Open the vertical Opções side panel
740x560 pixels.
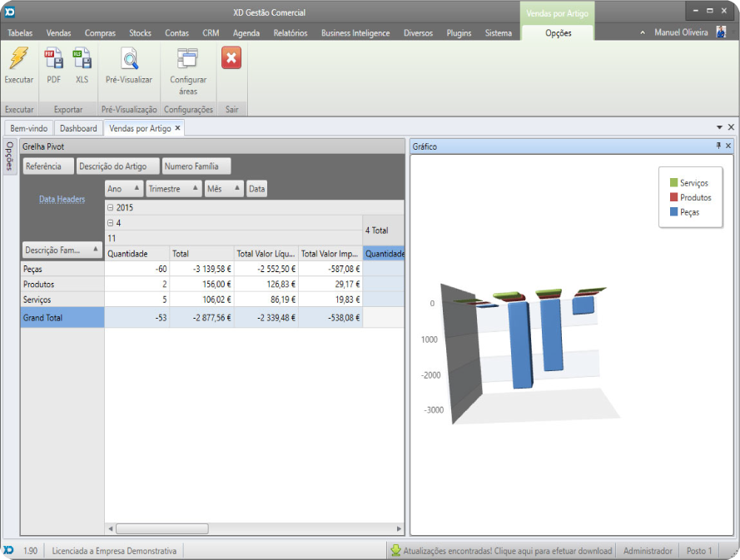10,156
